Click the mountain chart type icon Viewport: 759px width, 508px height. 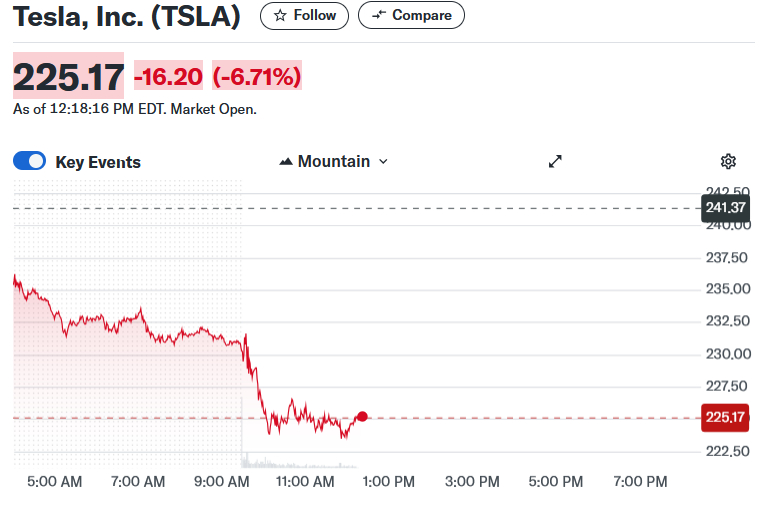(286, 162)
